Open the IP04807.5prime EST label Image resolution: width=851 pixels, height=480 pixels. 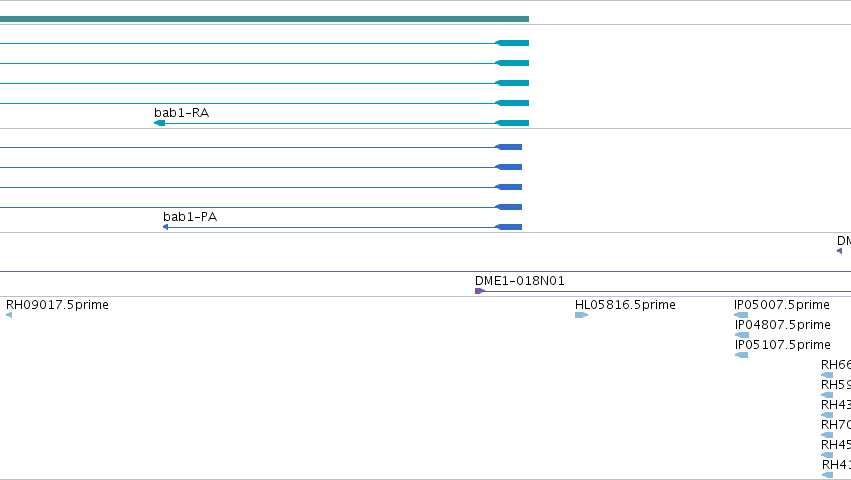[x=783, y=325]
